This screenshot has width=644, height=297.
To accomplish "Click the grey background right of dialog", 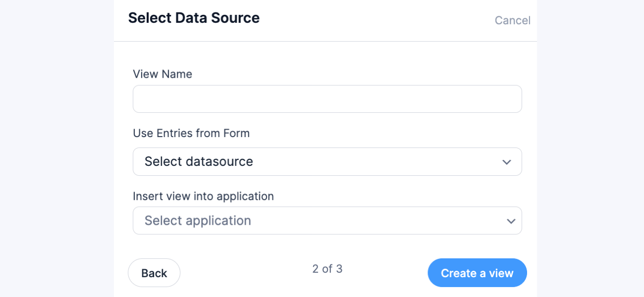I will 590,148.
